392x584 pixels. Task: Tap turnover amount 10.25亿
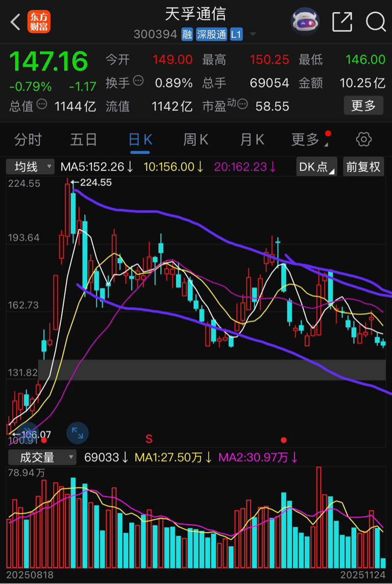coord(362,83)
